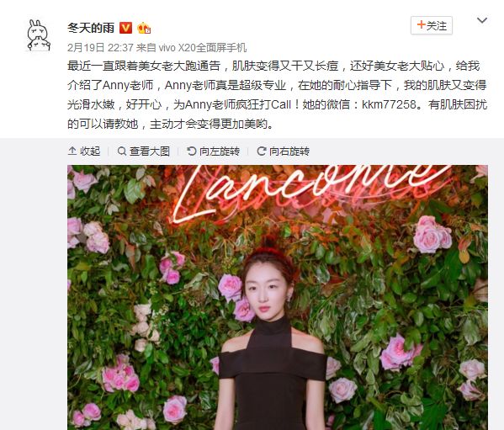Click the crown membership badge icon

click(x=144, y=29)
